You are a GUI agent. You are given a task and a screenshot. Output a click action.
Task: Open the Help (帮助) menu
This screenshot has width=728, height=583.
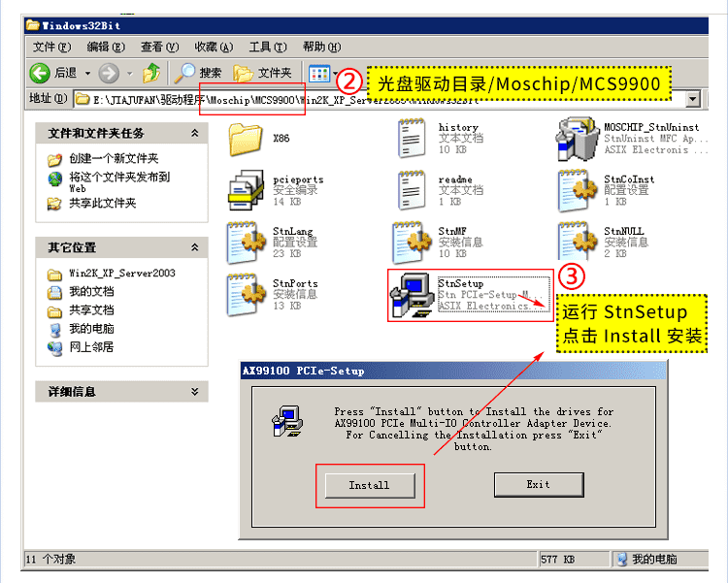coord(321,47)
